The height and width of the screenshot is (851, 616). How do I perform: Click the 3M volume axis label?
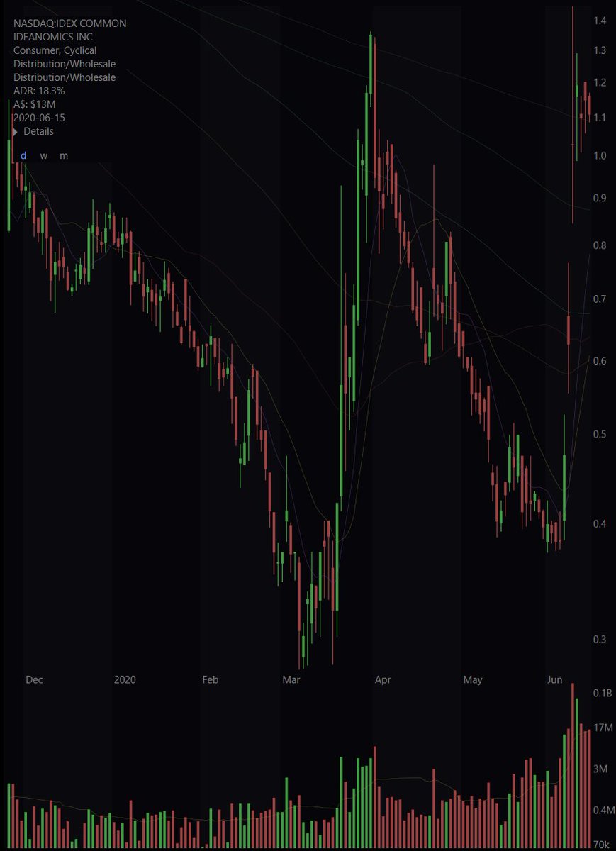click(x=599, y=769)
